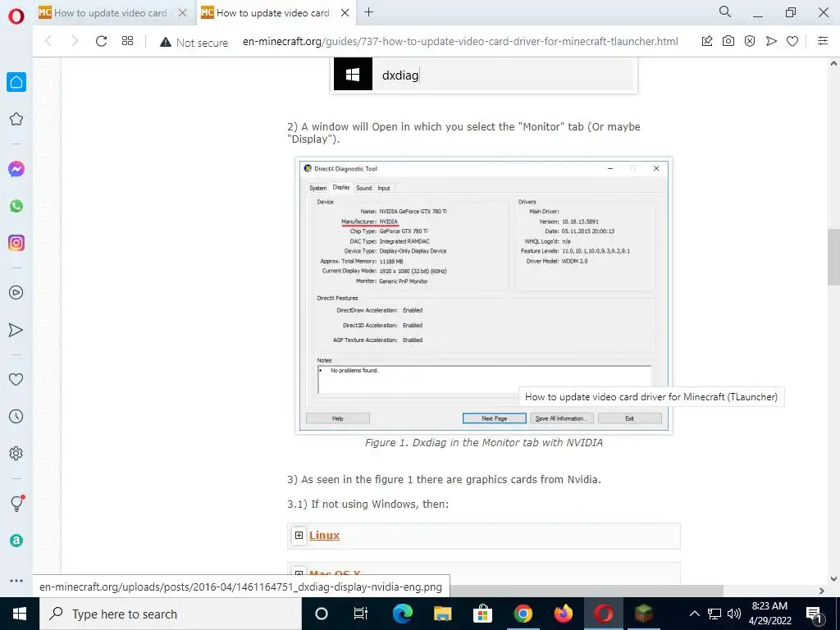The image size is (840, 630).
Task: Click the 'Figure 1. Dxdiag in the Monitor tab' caption
Action: (484, 442)
